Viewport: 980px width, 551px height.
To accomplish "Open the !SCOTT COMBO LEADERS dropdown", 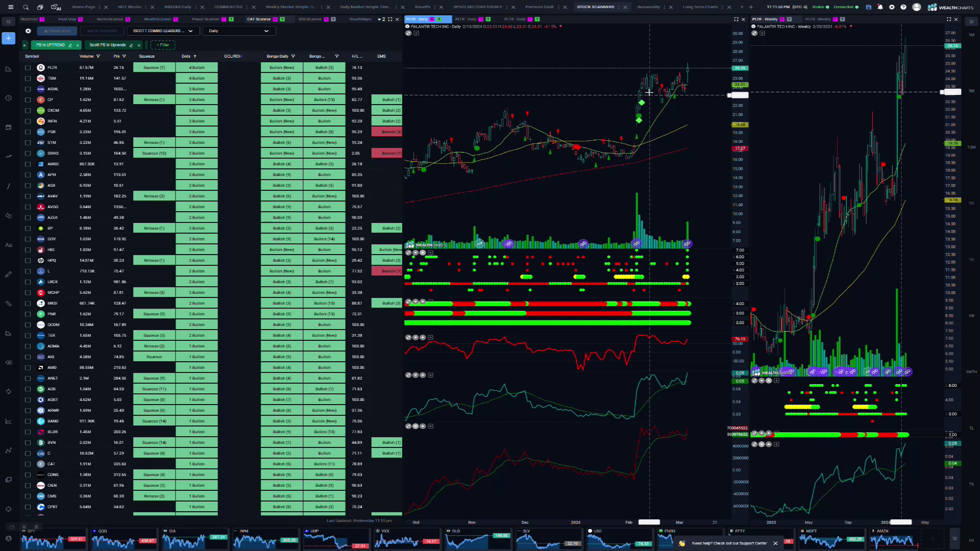I will (x=163, y=31).
